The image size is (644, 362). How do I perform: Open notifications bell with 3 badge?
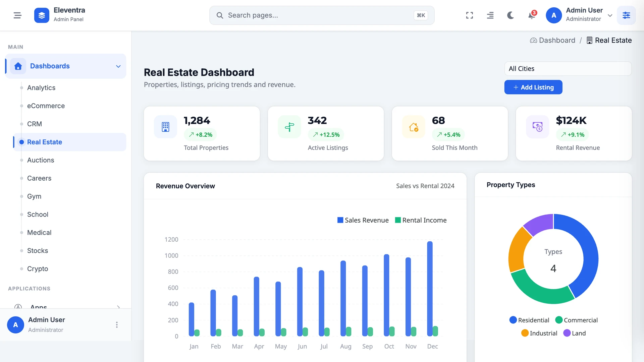[x=532, y=15]
